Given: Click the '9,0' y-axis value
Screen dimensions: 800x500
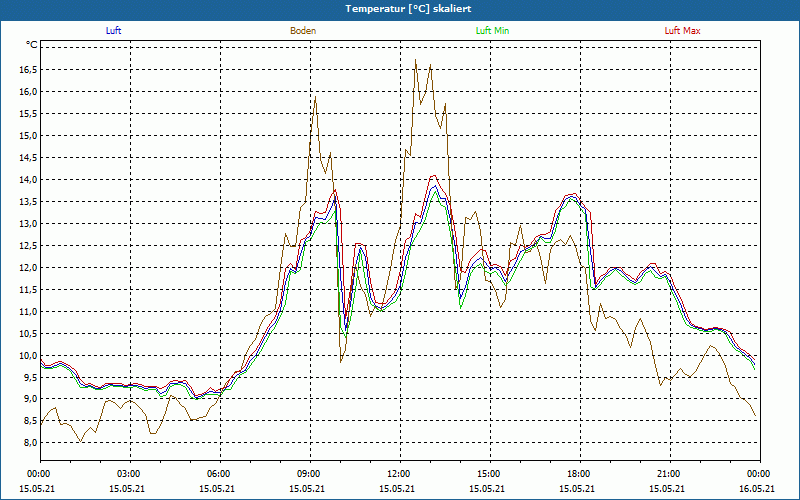Looking at the screenshot, I should pyautogui.click(x=30, y=399).
